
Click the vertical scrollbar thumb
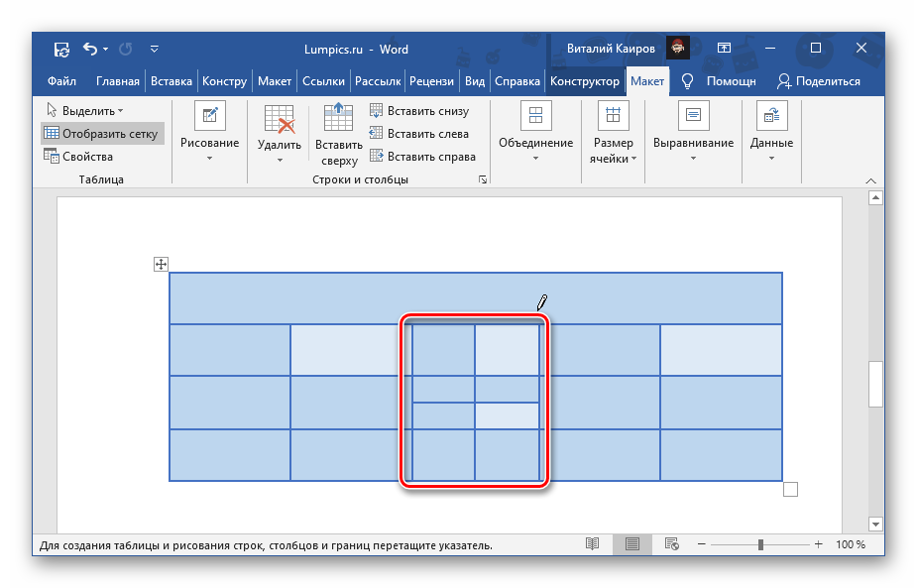(x=875, y=384)
